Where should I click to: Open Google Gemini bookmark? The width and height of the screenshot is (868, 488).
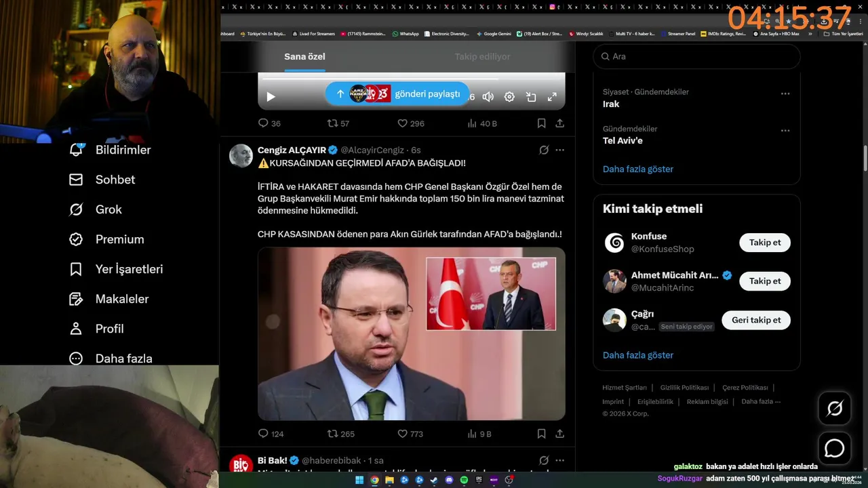click(494, 33)
